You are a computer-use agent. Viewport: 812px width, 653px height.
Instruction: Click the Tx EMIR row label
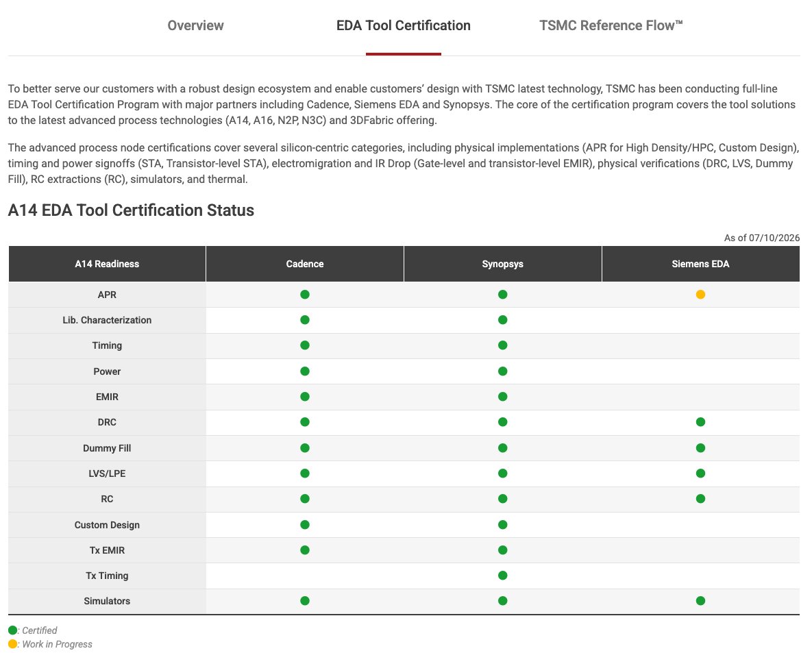pos(107,550)
